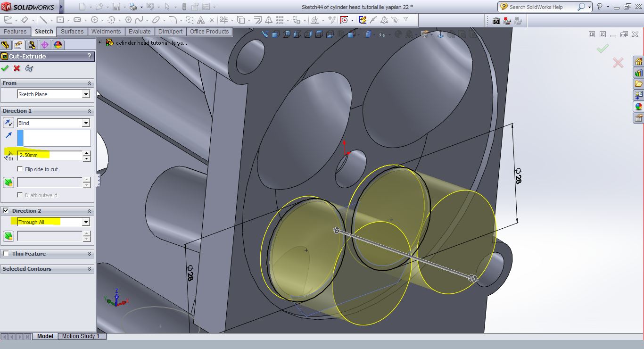The image size is (644, 349).
Task: Expand the cylinder head flyout tree
Action: tap(100, 42)
